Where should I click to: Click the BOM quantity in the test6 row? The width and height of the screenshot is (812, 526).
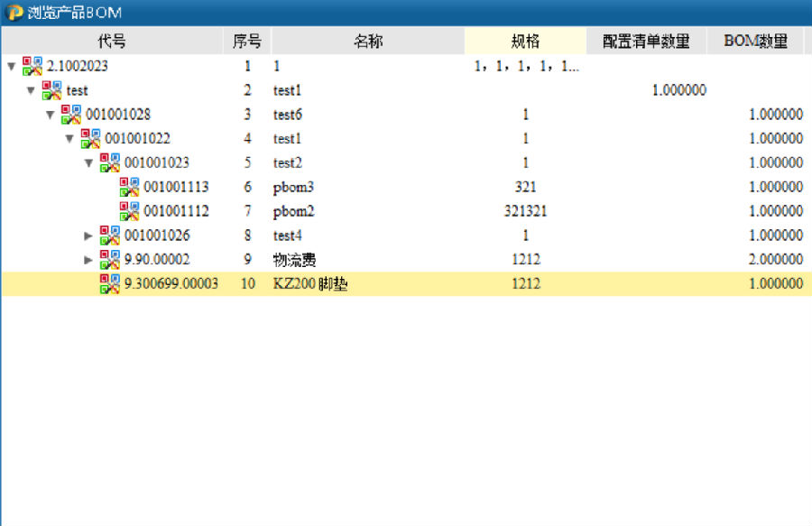click(x=776, y=115)
